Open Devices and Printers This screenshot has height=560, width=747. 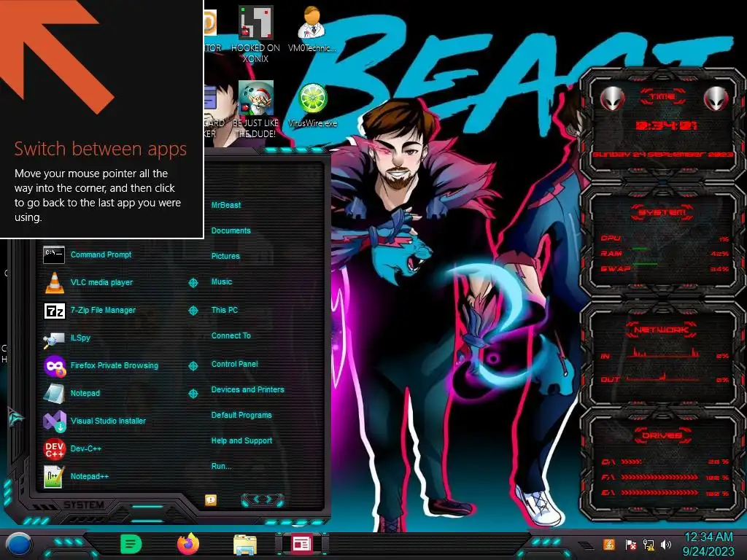[248, 389]
